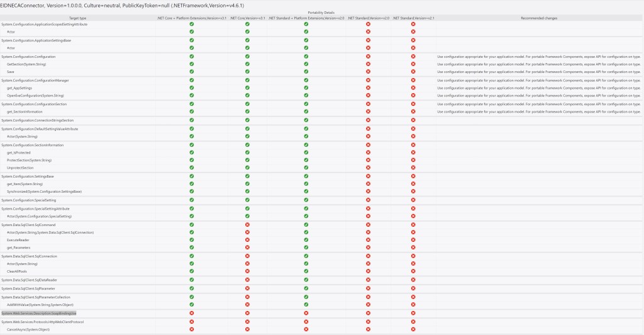
Task: Click the Target type column header
Action: [x=78, y=18]
